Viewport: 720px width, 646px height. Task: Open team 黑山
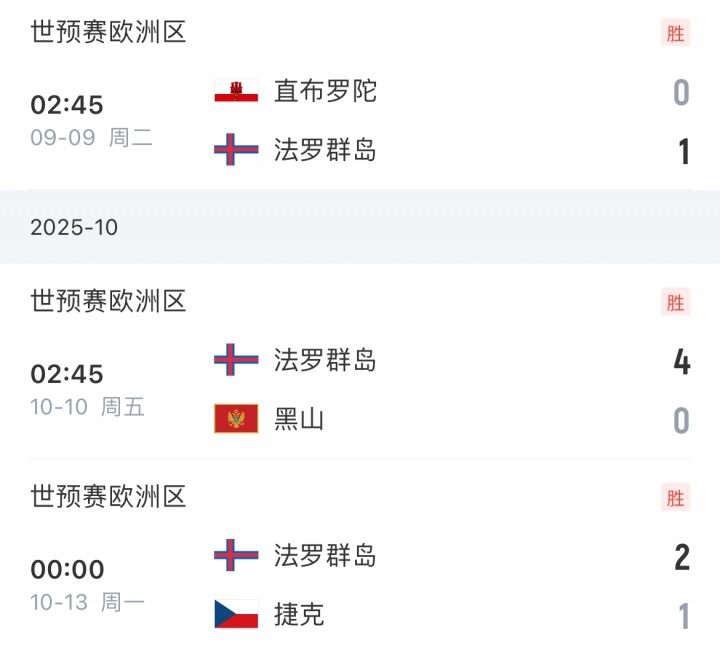click(299, 419)
